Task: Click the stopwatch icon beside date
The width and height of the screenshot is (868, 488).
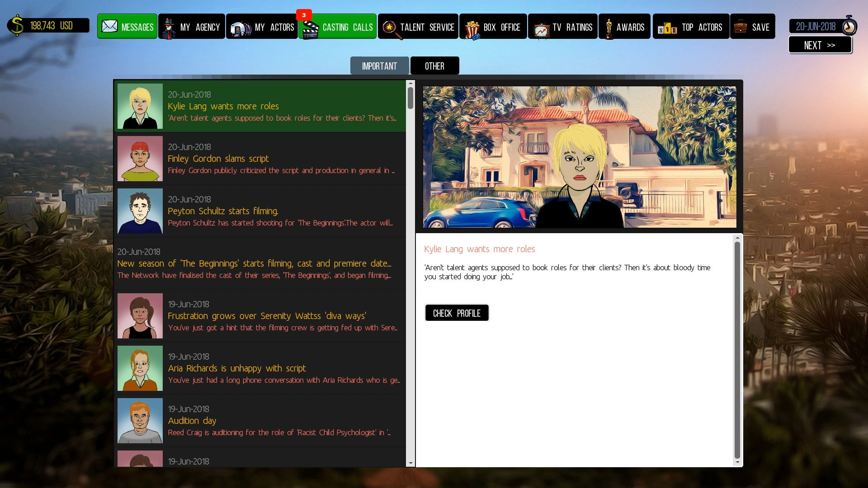Action: click(849, 26)
